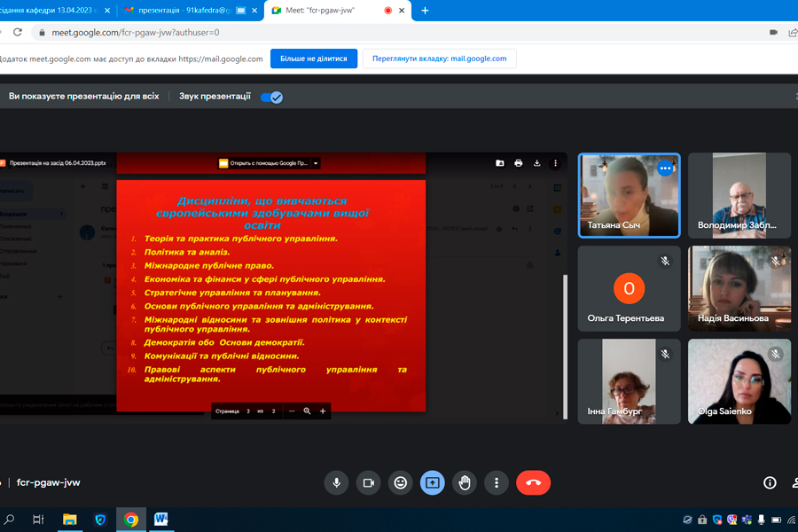
Task: Mute the microphone in Meet controls
Action: pos(336,482)
